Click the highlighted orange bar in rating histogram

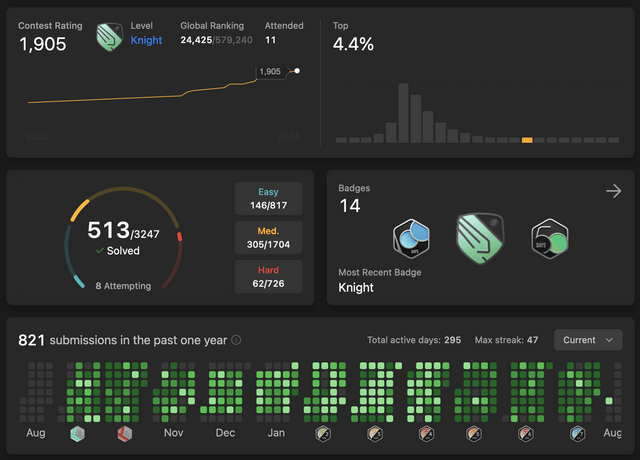pos(527,140)
